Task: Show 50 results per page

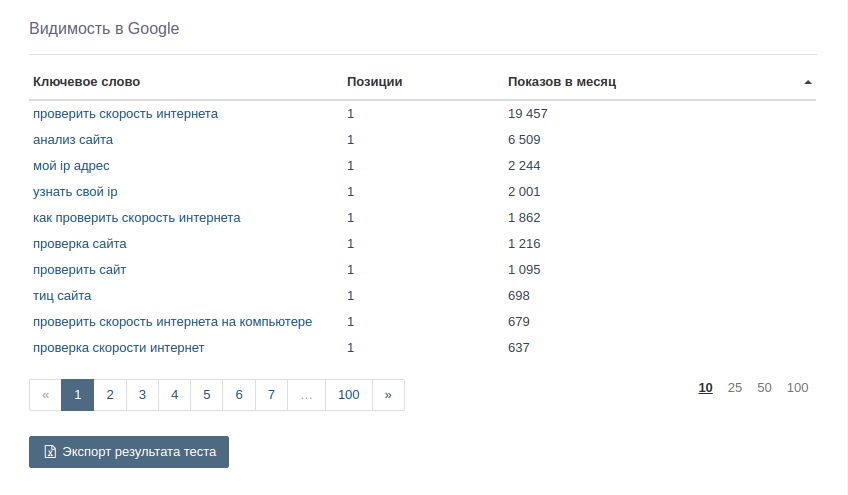Action: [x=764, y=388]
